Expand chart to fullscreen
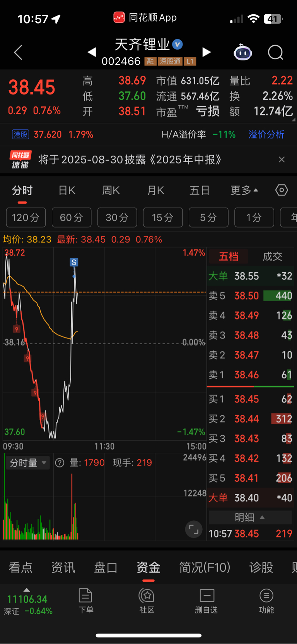The height and width of the screenshot is (644, 297). pos(194,529)
